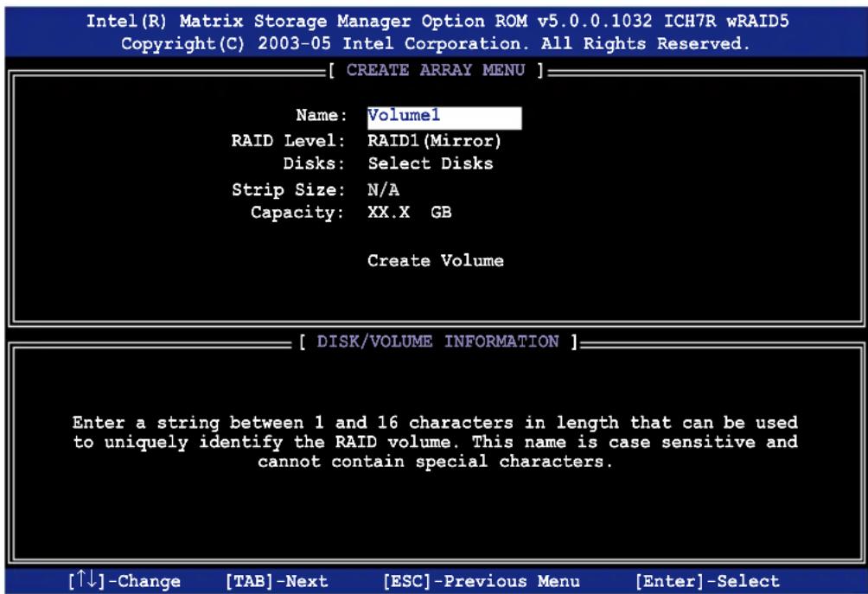Image resolution: width=868 pixels, height=594 pixels.
Task: Click the [Enter]-Select hint
Action: [x=707, y=581]
